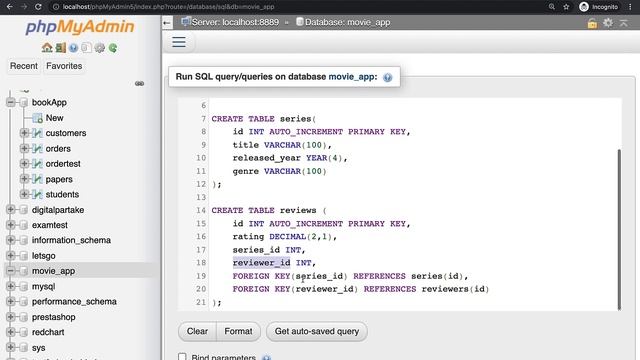Collapse navigation panel arrow button
Viewport: 640px width, 360px height.
pyautogui.click(x=167, y=22)
